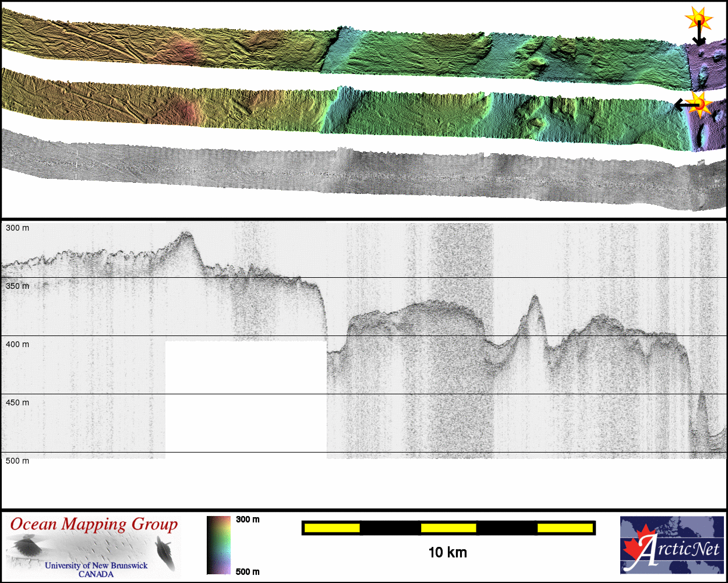Click the 300 m color legend label

[248, 520]
